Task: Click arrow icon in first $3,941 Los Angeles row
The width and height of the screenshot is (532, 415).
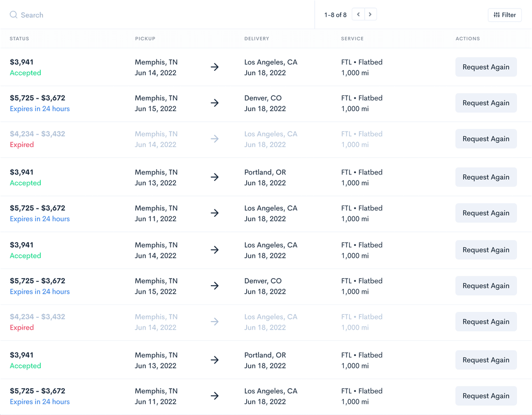Action: tap(215, 67)
